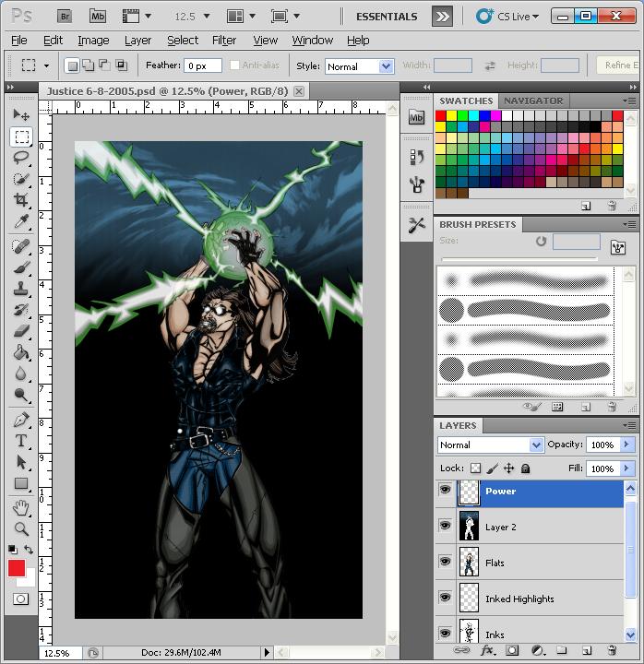
Task: Toggle lock all for the layer
Action: click(x=525, y=468)
